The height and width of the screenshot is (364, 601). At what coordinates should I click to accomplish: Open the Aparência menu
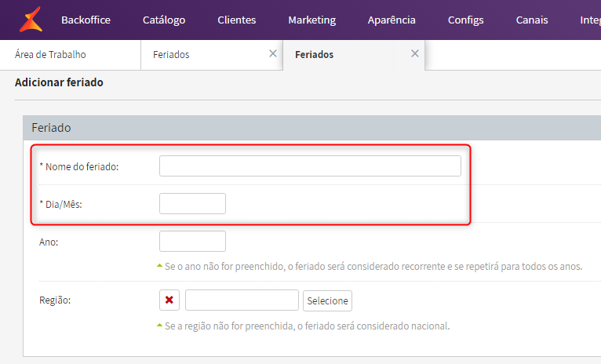click(392, 20)
